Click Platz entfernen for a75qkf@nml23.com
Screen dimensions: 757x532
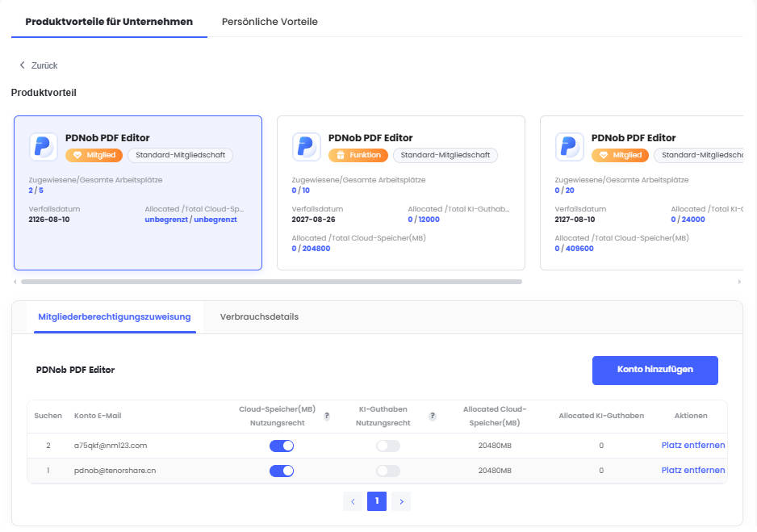coord(692,445)
